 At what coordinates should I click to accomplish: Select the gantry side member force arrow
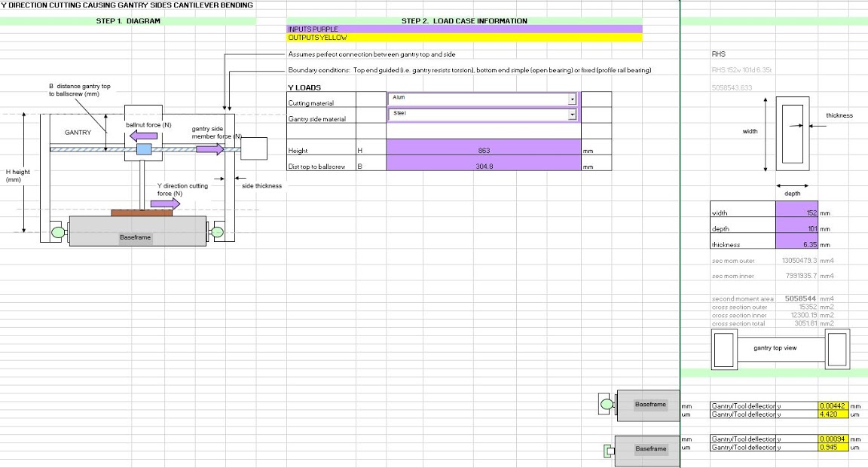click(x=209, y=149)
